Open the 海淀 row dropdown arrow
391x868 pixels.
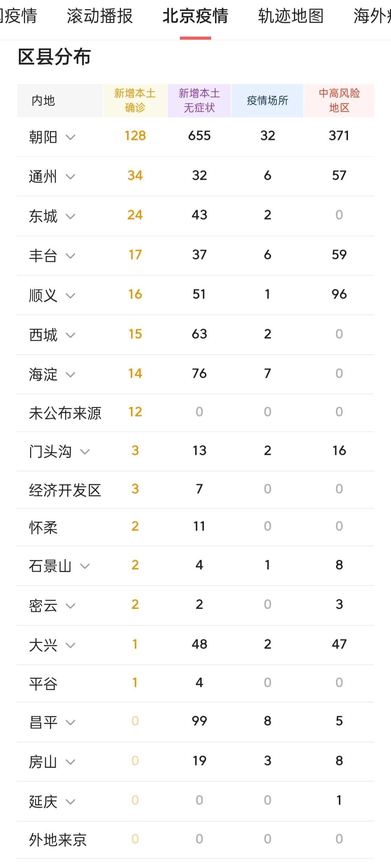(70, 375)
